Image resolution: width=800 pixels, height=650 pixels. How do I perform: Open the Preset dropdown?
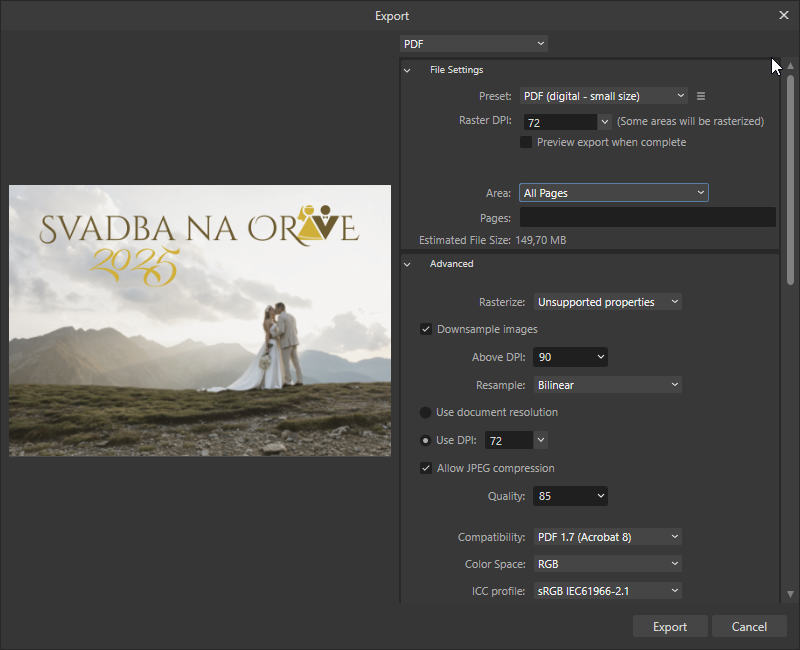[x=603, y=96]
